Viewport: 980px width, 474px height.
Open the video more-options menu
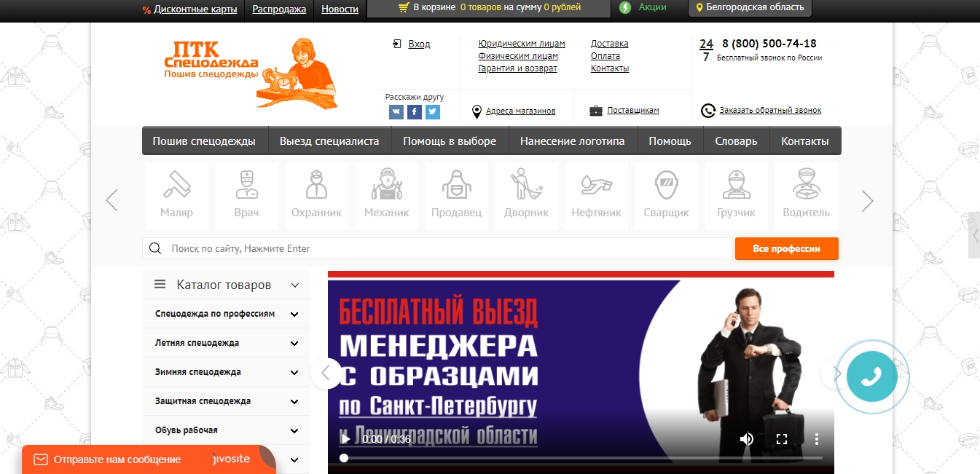tap(817, 439)
